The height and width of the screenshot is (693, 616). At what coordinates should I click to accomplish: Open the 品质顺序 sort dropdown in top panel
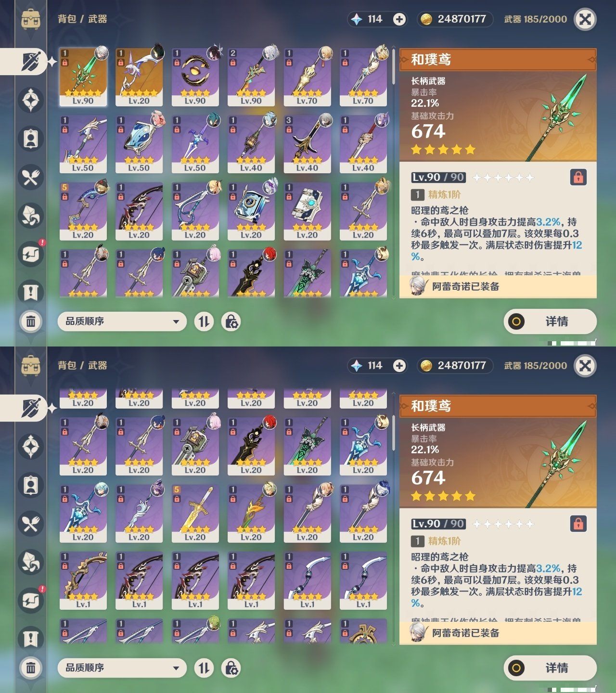coord(122,321)
